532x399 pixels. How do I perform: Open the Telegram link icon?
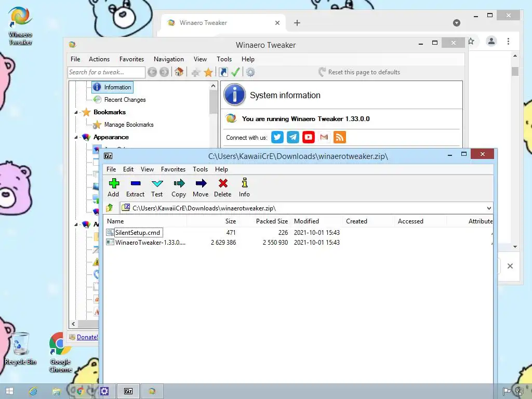click(293, 137)
